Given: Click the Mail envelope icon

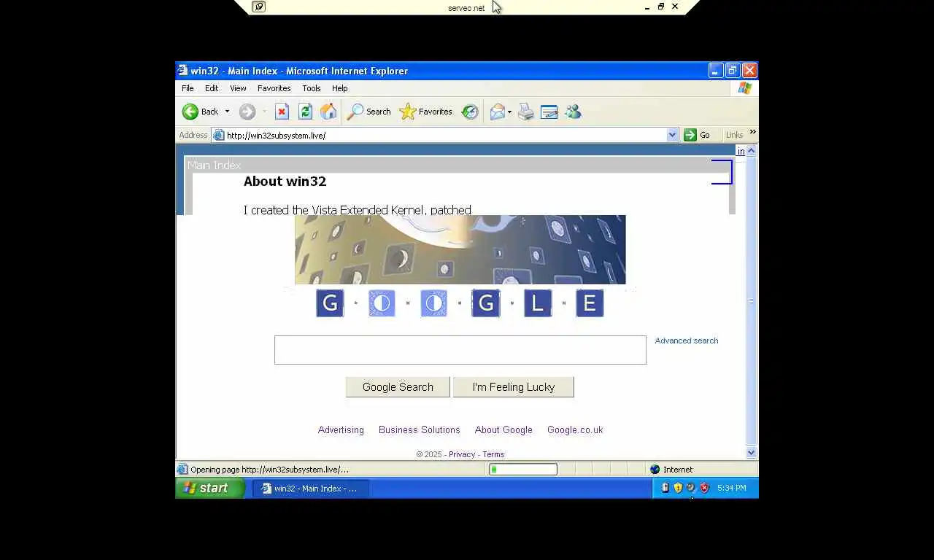Looking at the screenshot, I should [497, 112].
